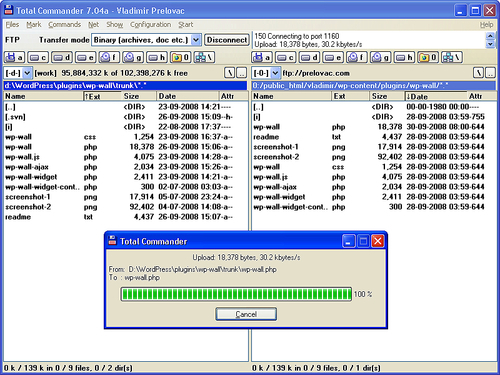500x375 pixels.
Task: Open the Mark menu
Action: coord(34,25)
